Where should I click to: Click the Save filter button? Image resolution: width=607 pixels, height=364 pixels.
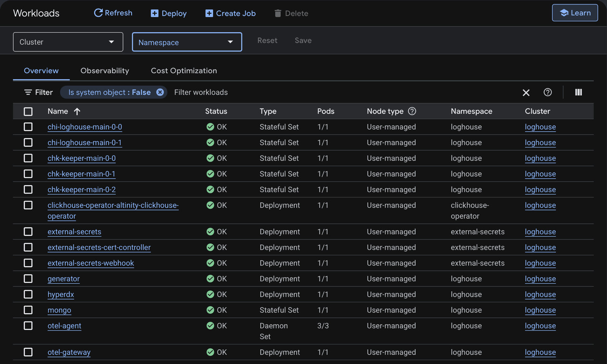(303, 41)
